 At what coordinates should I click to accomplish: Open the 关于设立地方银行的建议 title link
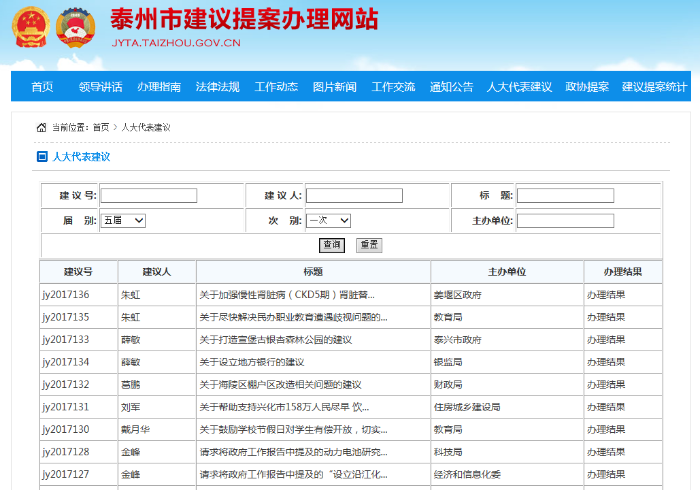251,362
